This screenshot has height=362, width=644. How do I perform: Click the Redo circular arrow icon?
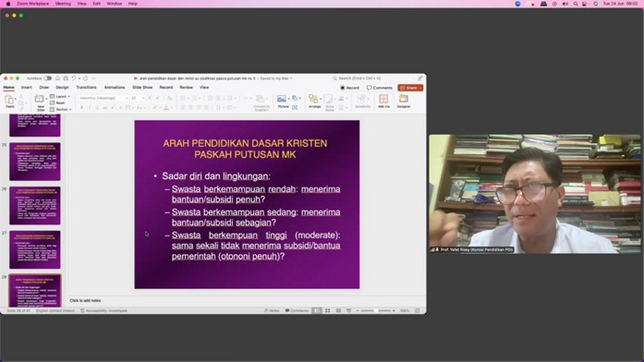tap(85, 78)
